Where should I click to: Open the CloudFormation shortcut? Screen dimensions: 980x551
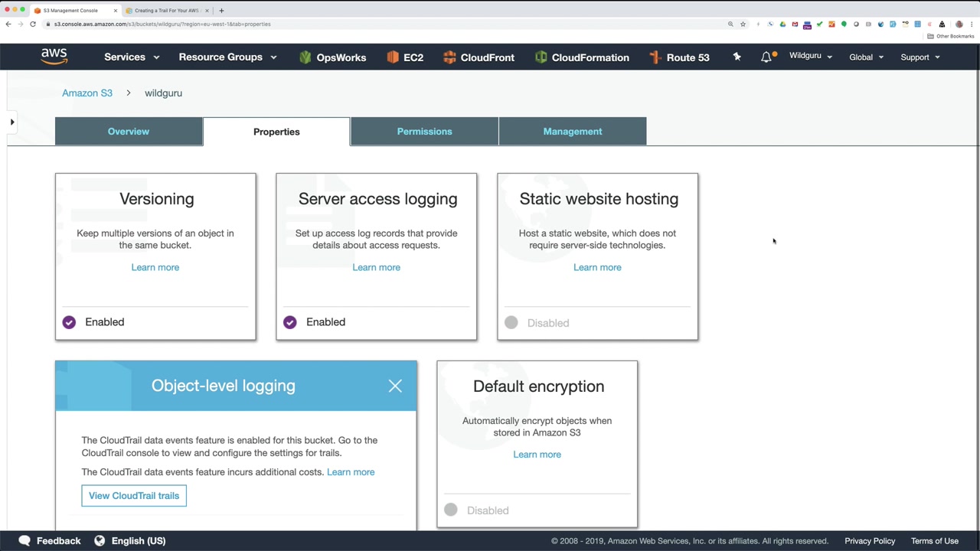(x=582, y=57)
